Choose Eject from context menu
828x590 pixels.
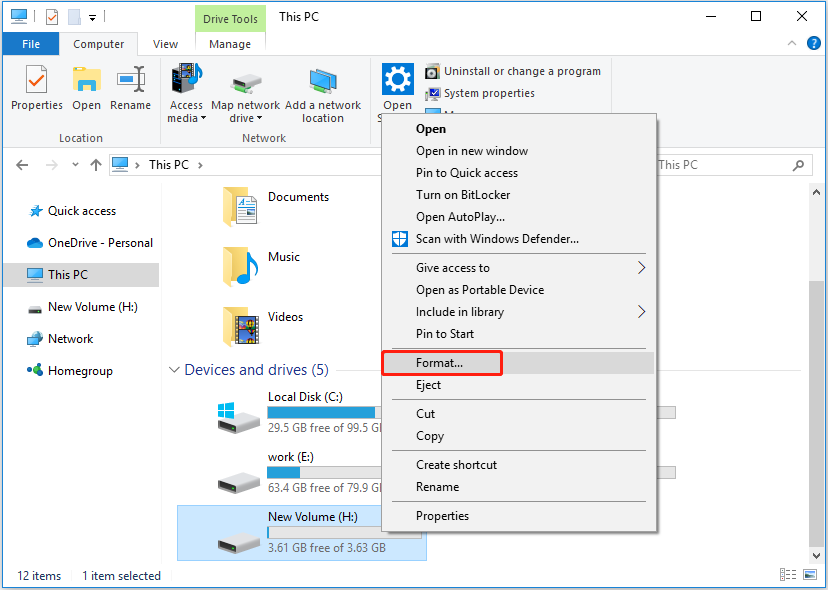click(428, 385)
